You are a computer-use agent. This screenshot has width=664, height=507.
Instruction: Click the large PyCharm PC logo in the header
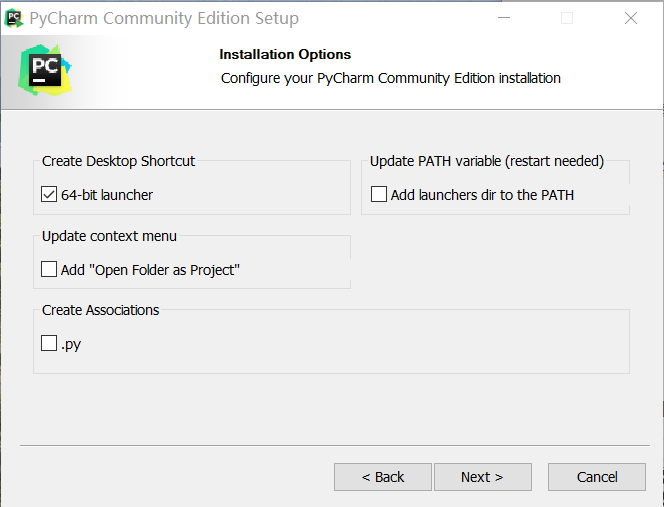45,70
